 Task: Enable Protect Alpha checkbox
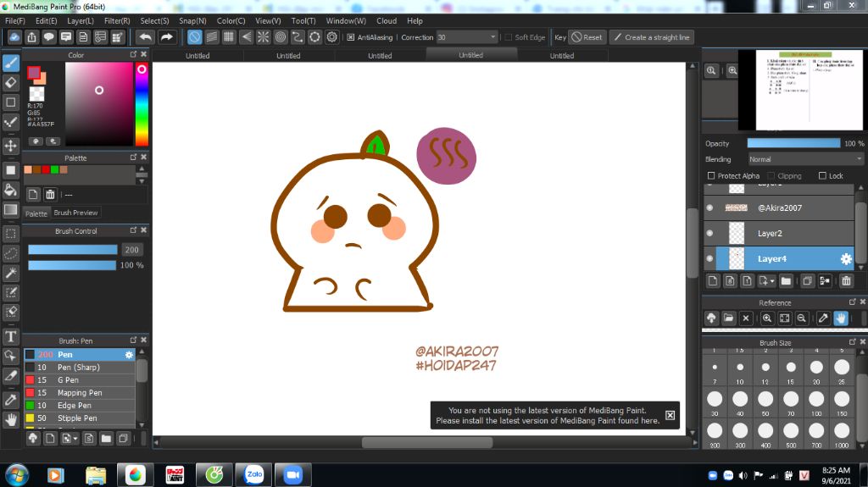(x=711, y=175)
